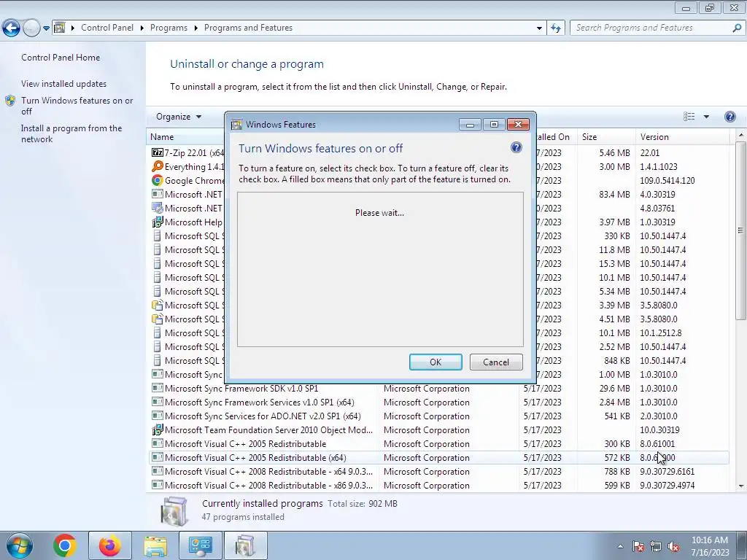The height and width of the screenshot is (560, 747).
Task: Click the magnifier search icon
Action: (x=737, y=28)
